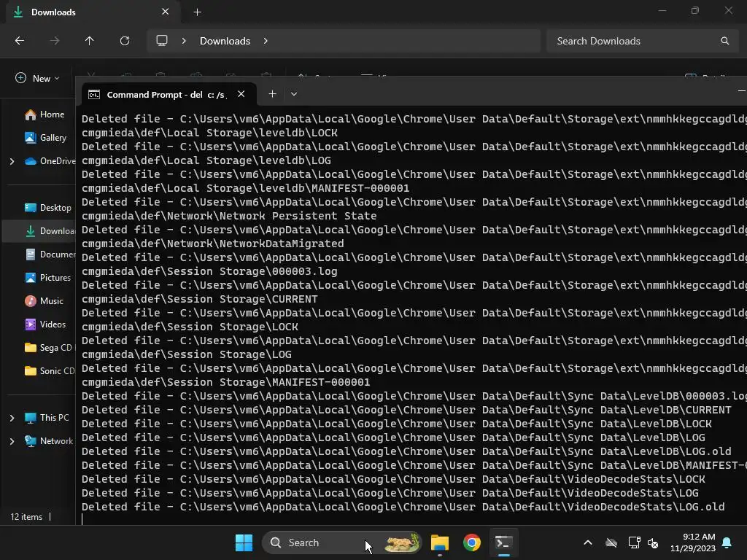This screenshot has height=560, width=747.
Task: Click the muted volume tray icon
Action: point(653,542)
